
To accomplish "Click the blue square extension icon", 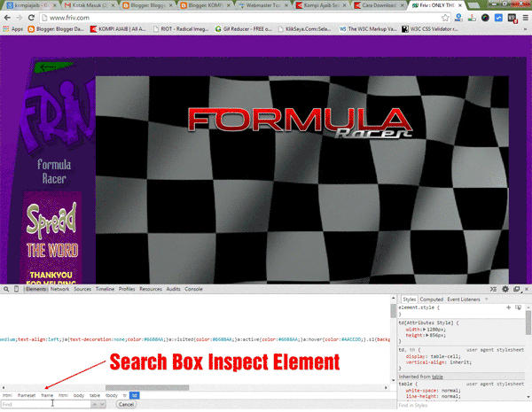I will click(498, 18).
